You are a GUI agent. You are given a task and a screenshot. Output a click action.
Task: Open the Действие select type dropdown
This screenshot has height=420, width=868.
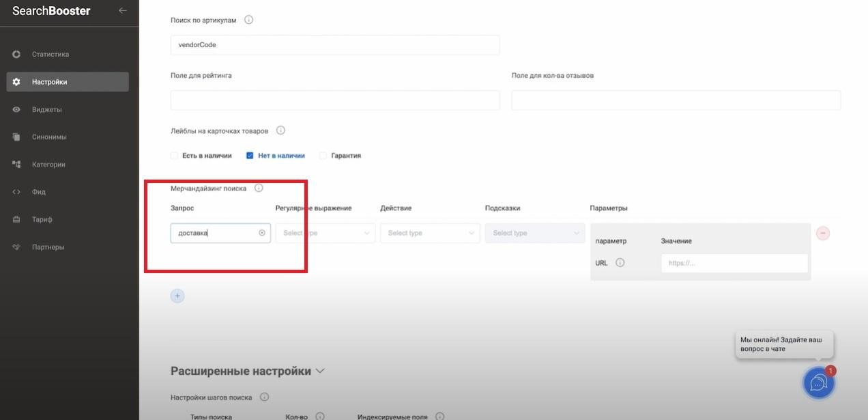click(x=430, y=233)
